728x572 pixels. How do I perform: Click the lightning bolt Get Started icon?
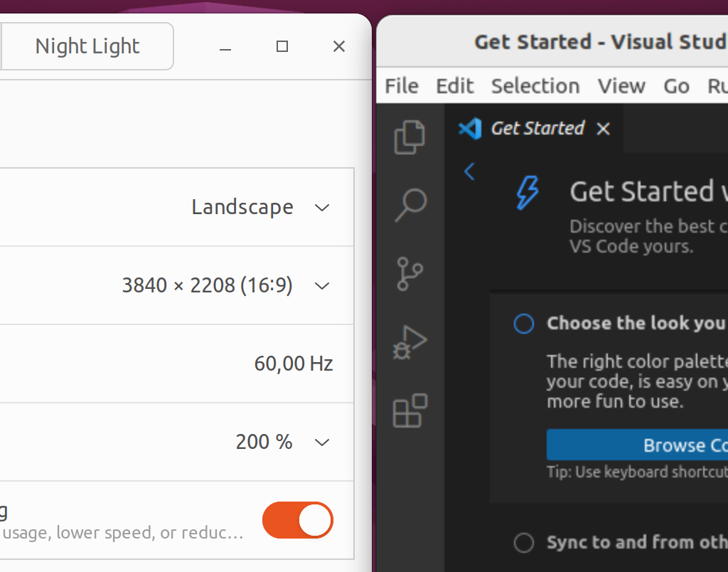coord(528,193)
